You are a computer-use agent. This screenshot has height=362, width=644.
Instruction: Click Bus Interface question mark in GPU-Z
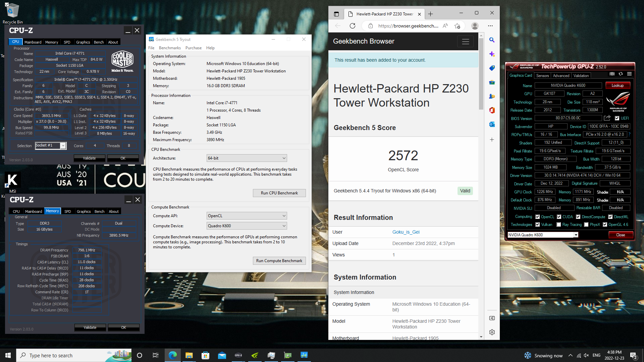(x=629, y=134)
